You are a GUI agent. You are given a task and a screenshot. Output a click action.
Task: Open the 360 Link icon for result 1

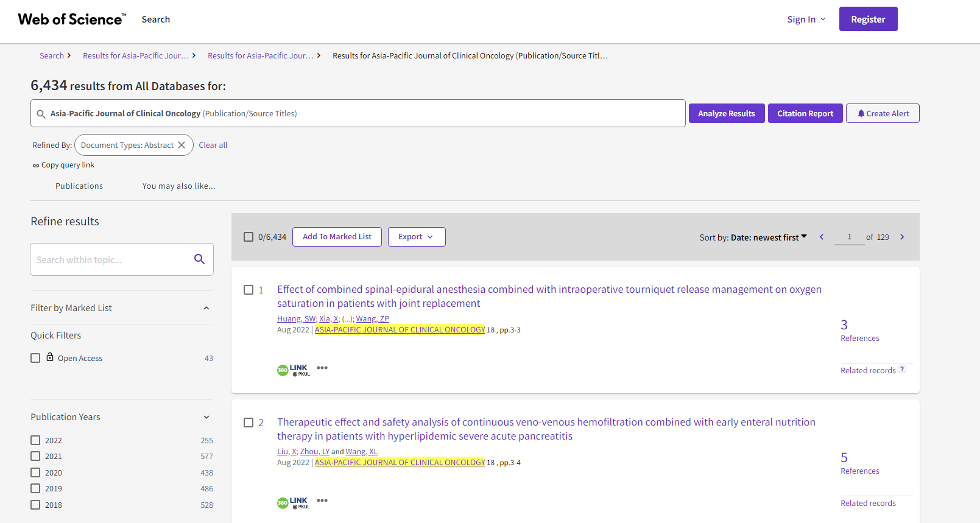pos(294,370)
